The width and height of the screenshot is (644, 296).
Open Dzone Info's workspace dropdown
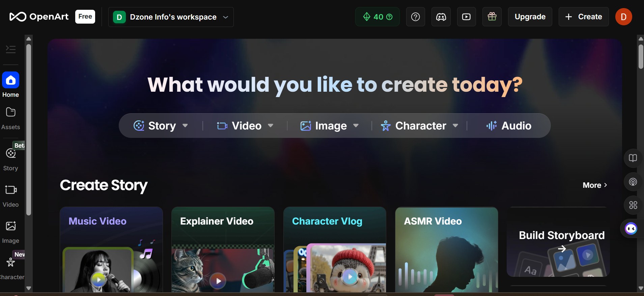[171, 17]
